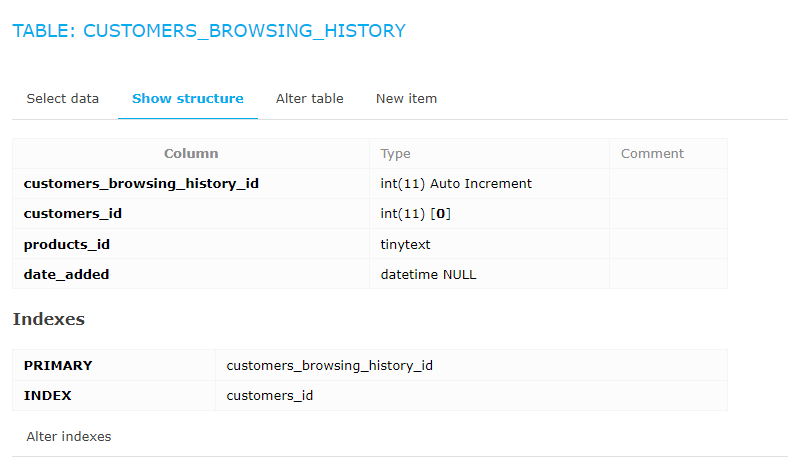The height and width of the screenshot is (469, 788).
Task: Open the New item tab
Action: pos(407,99)
